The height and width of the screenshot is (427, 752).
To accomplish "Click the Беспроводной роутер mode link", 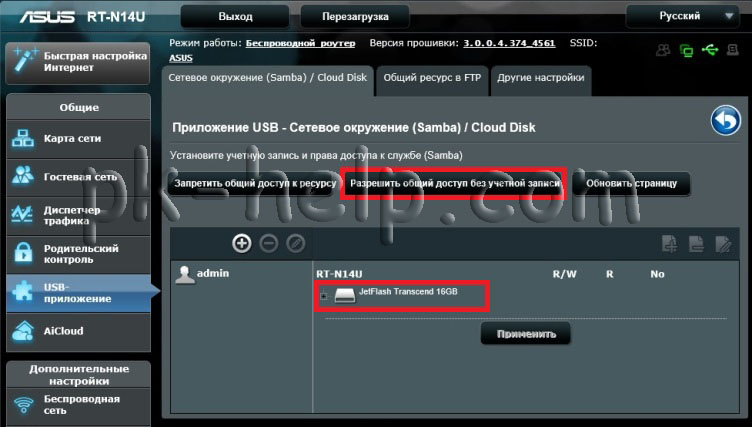I will [300, 43].
